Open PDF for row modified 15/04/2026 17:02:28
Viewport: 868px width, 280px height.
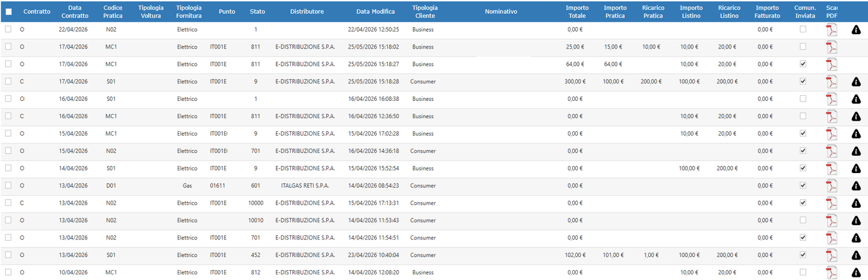[x=832, y=134]
